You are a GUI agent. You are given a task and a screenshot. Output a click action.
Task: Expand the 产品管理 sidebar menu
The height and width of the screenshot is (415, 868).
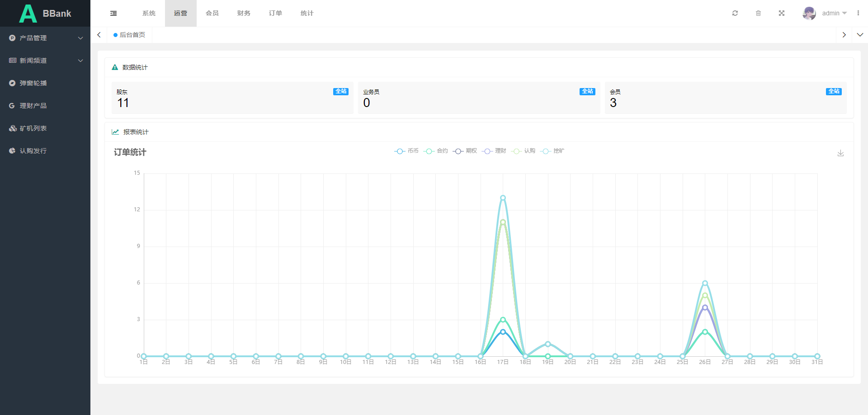pos(45,38)
